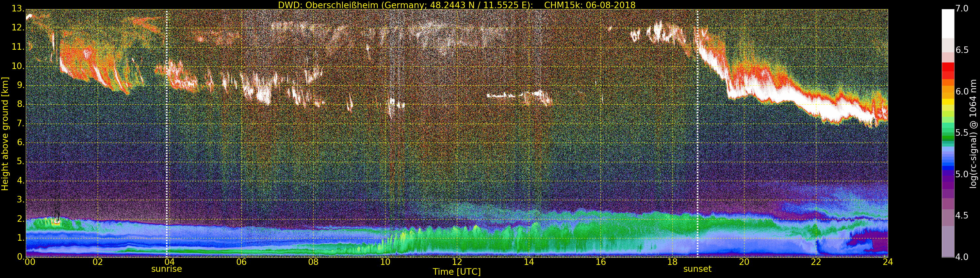Viewport: 980px width, 278px height.
Task: Click the '00' time tick label
Action: click(29, 262)
